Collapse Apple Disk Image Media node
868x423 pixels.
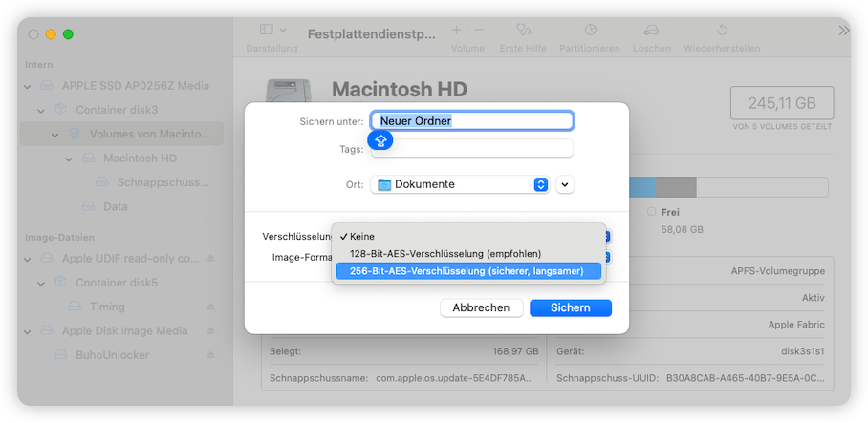(28, 331)
